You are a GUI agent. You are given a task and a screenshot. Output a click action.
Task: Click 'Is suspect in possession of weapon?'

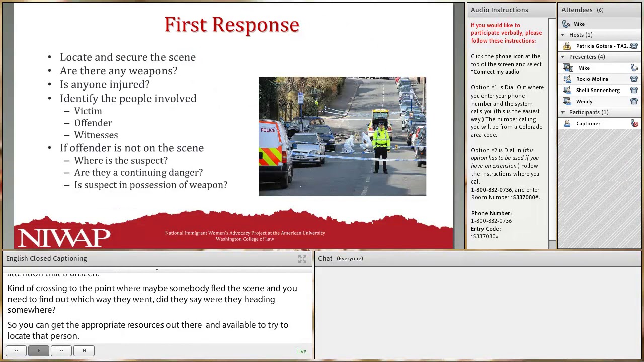click(151, 185)
